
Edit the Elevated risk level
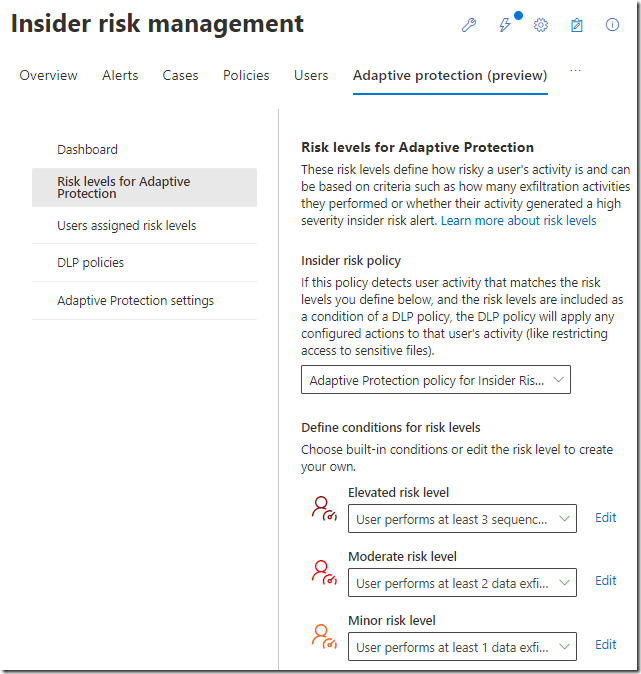pyautogui.click(x=605, y=518)
